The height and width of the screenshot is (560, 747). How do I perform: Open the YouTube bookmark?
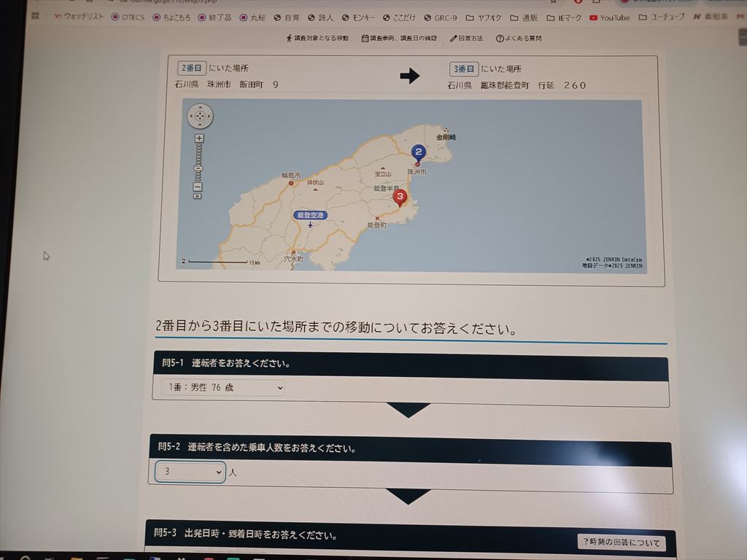pos(609,17)
